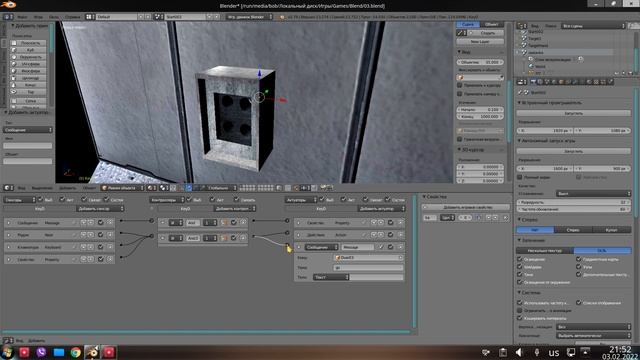Remove the Message actuator with its X icon
Image resolution: width=640 pixels, height=360 pixels.
(x=400, y=247)
